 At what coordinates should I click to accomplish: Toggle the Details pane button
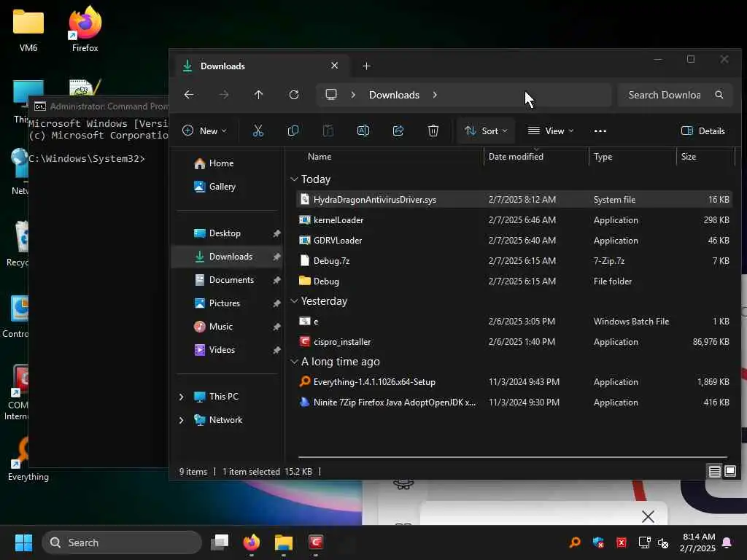click(x=703, y=131)
